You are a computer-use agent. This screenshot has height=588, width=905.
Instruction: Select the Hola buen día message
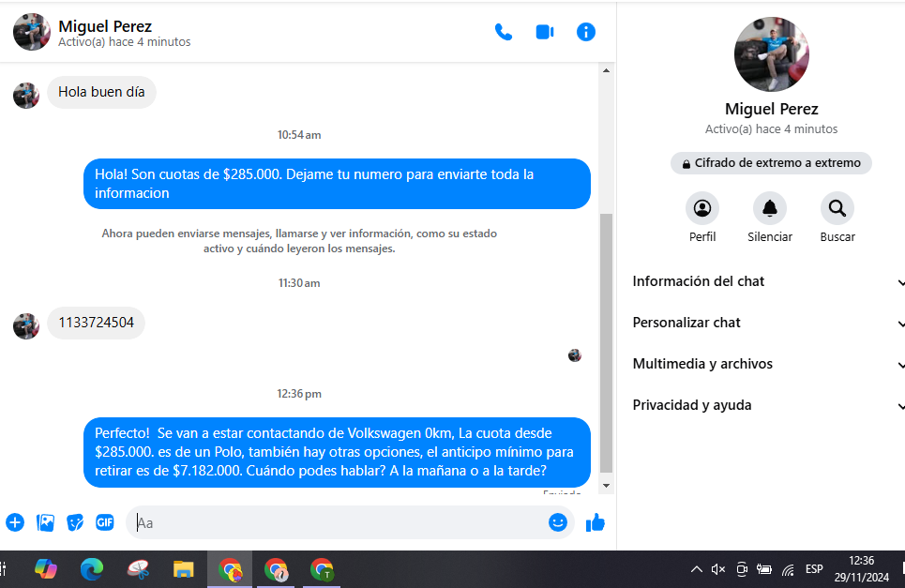coord(101,92)
